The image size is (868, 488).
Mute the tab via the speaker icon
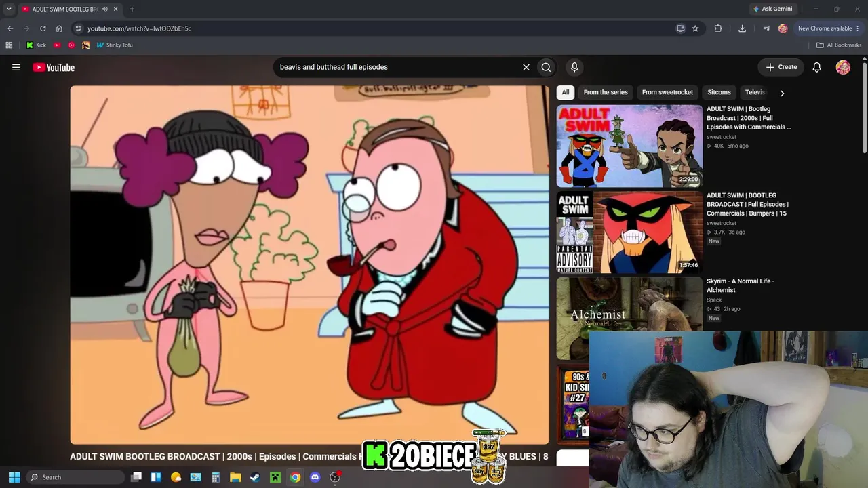pyautogui.click(x=104, y=9)
